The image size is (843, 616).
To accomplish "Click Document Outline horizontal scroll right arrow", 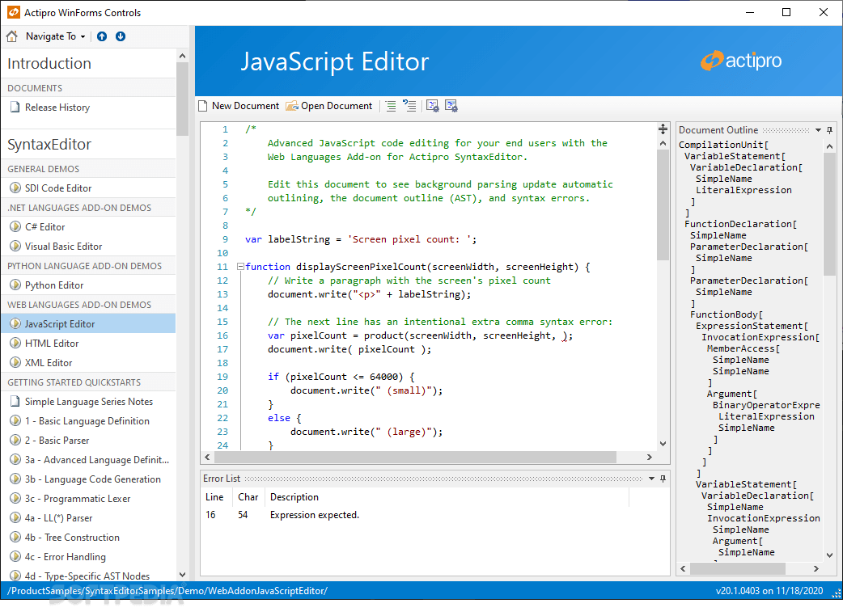I will click(816, 568).
